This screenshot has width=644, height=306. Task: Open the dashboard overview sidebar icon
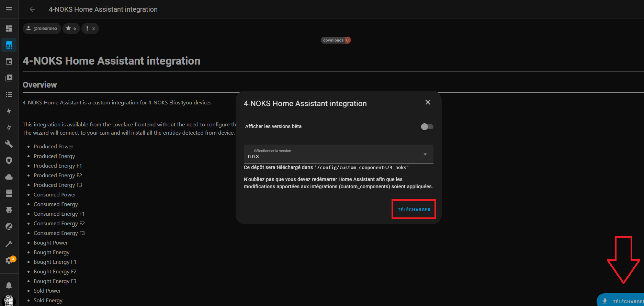tap(9, 29)
